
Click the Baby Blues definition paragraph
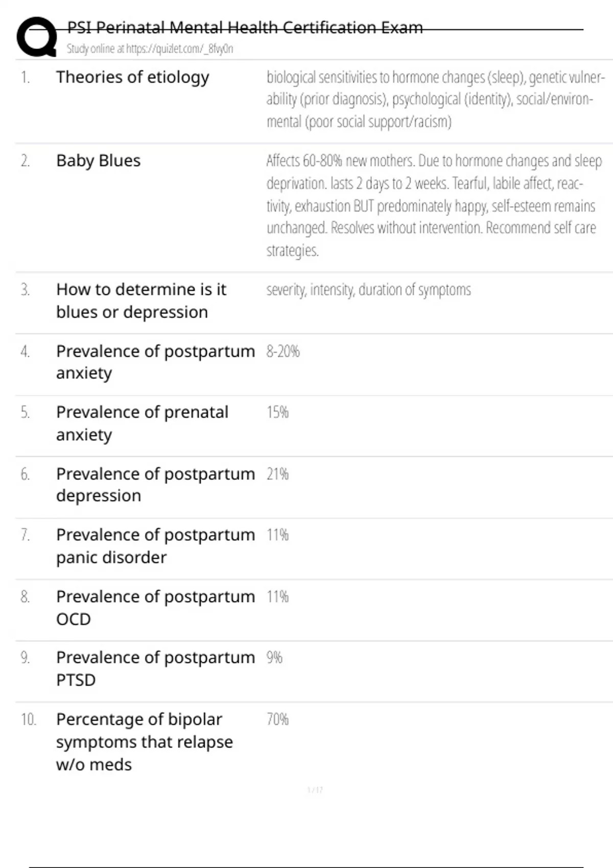pos(434,206)
